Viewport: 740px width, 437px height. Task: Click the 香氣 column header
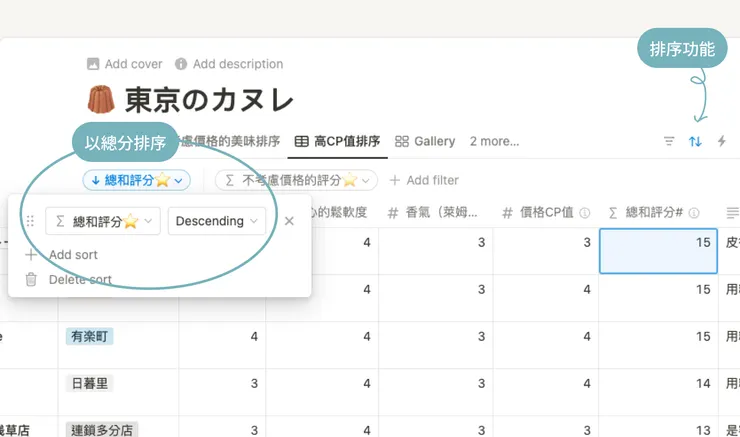(436, 213)
